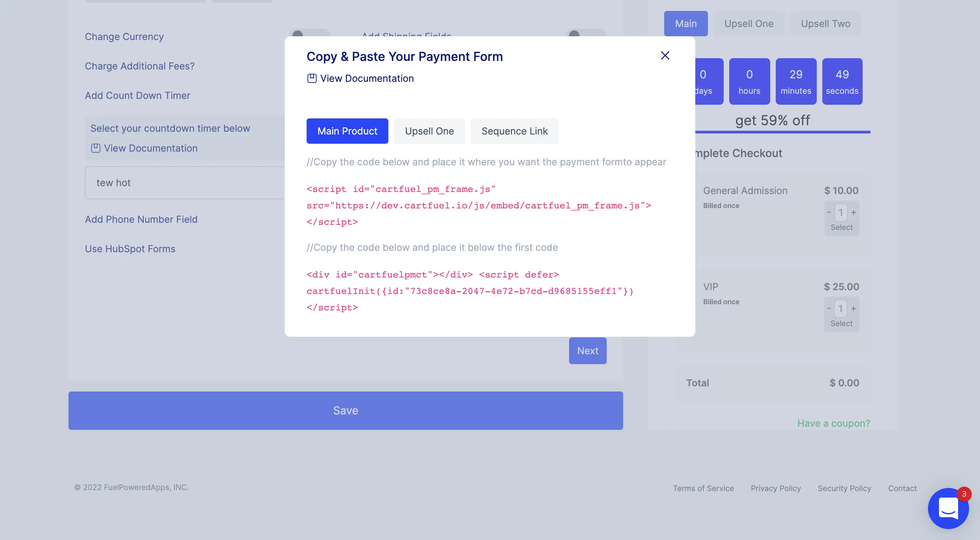Viewport: 980px width, 540px height.
Task: Expand the Sequence Link tab in modal
Action: (x=515, y=130)
